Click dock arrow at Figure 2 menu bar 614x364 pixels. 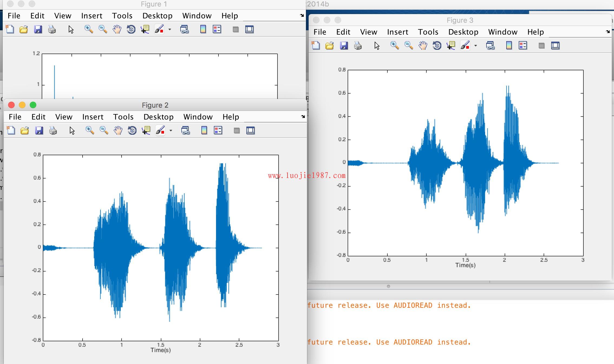(303, 117)
